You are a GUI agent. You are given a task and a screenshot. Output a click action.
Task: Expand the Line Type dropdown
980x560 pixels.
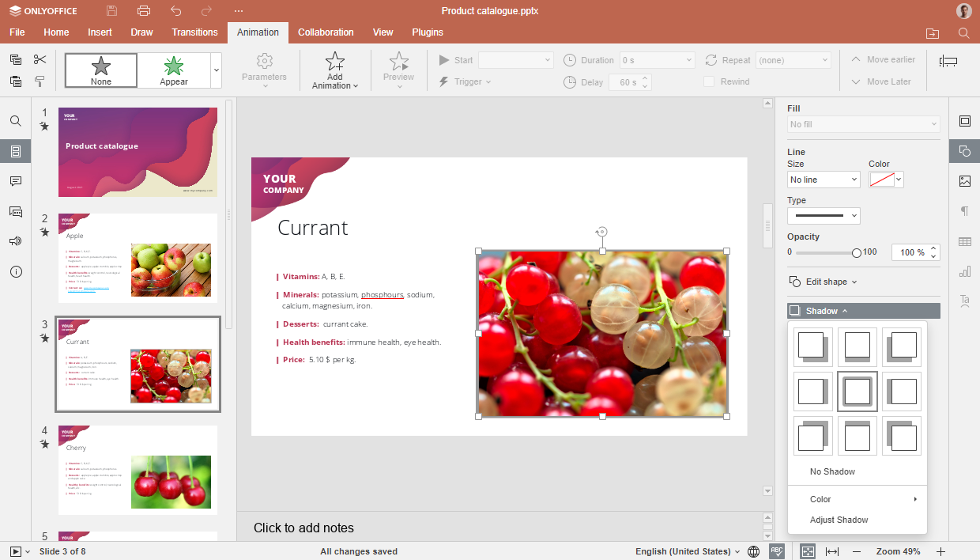coord(823,215)
